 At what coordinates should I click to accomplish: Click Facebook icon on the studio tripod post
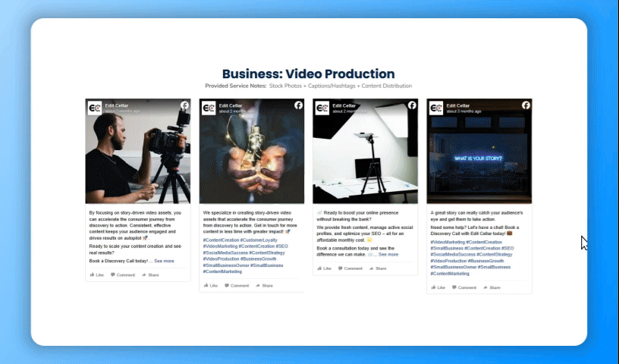coord(412,105)
